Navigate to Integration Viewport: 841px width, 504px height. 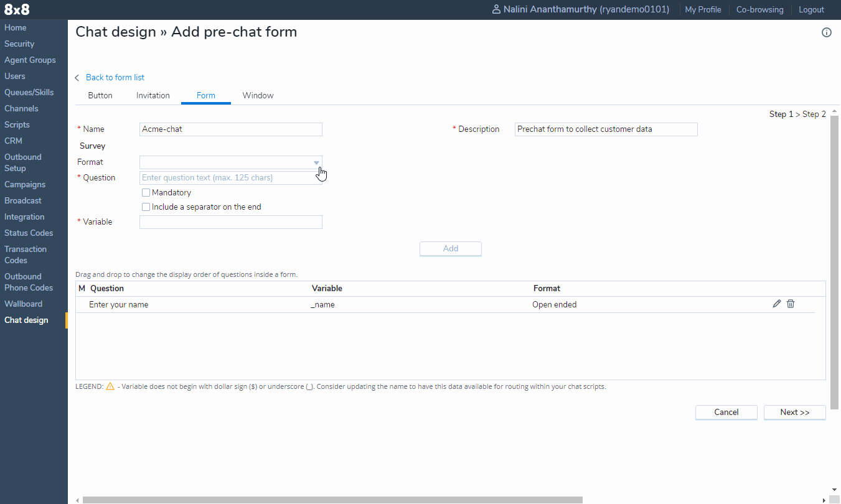(x=24, y=217)
